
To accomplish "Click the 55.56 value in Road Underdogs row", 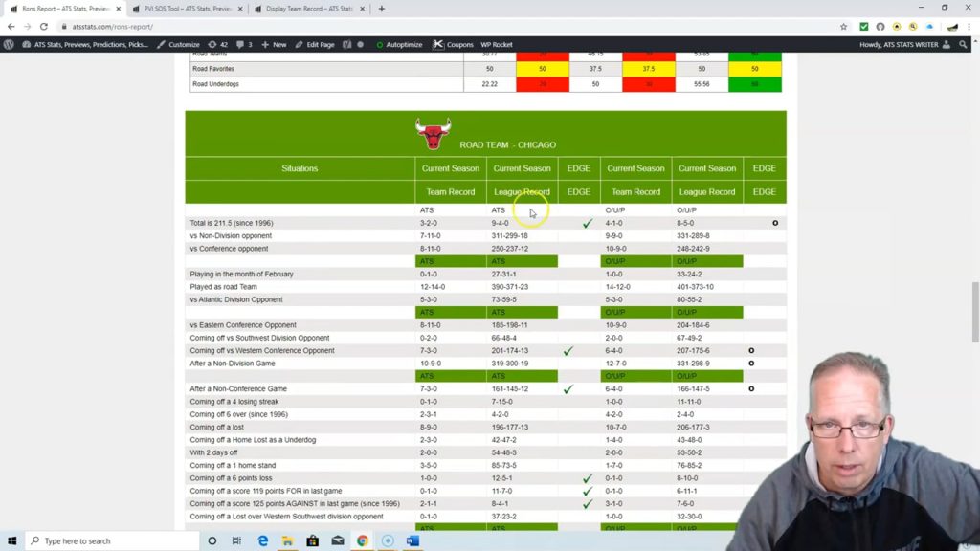I will pyautogui.click(x=702, y=84).
